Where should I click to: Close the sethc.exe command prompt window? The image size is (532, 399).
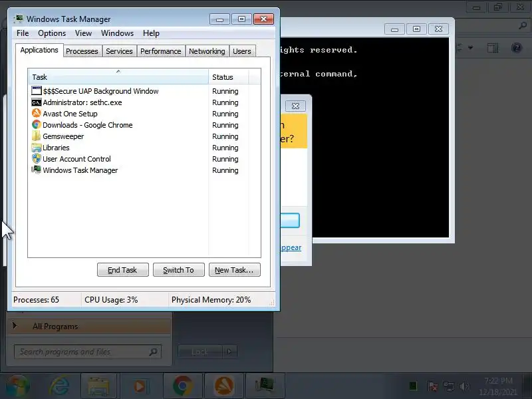pos(439,29)
